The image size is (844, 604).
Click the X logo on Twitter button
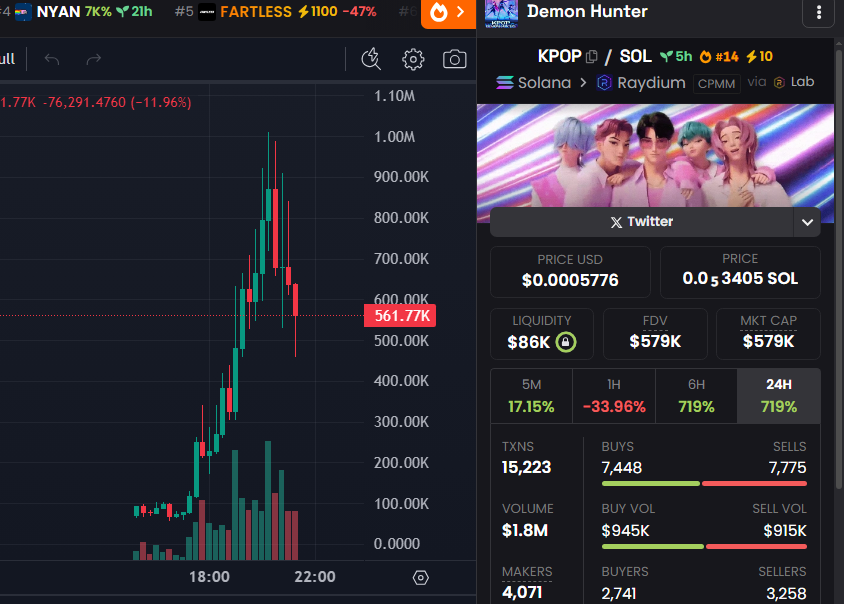point(616,222)
